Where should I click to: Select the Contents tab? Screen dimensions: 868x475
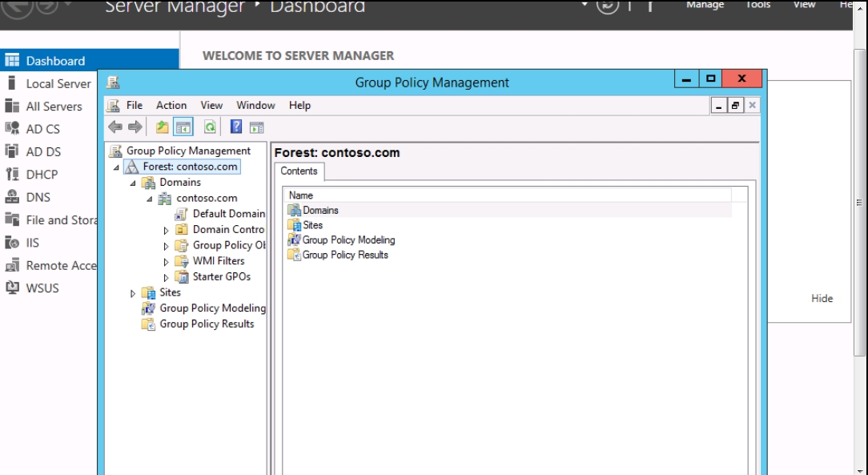pos(299,171)
